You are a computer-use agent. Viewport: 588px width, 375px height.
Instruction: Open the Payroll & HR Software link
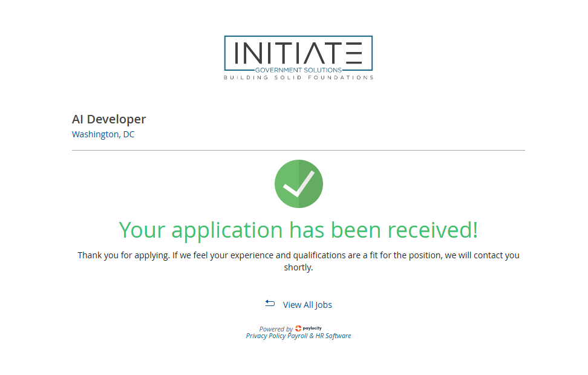coord(319,336)
